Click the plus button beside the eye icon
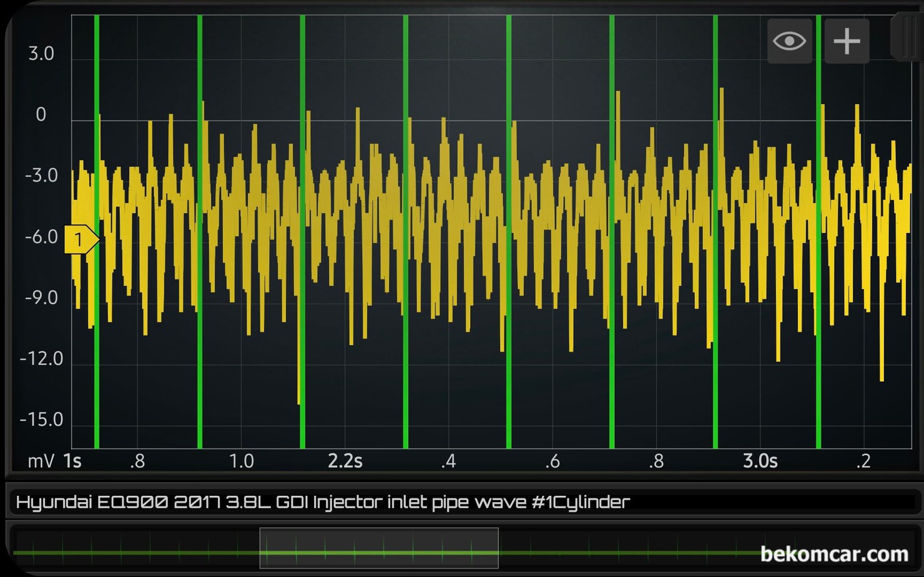The image size is (924, 577). 846,40
